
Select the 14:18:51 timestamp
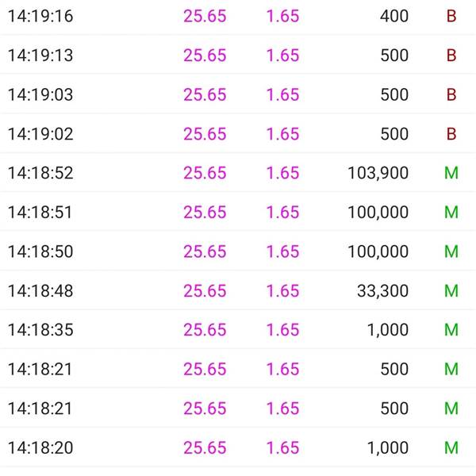click(x=40, y=212)
